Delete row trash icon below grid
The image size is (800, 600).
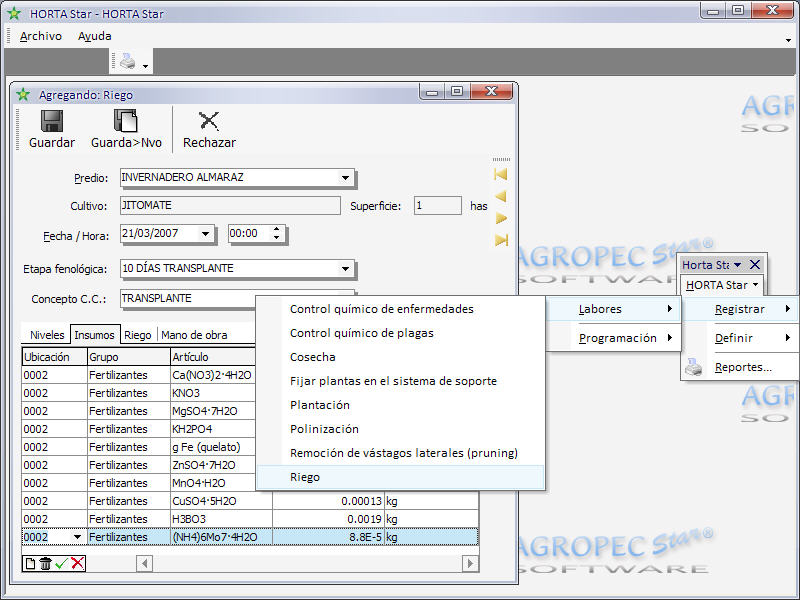(45, 564)
